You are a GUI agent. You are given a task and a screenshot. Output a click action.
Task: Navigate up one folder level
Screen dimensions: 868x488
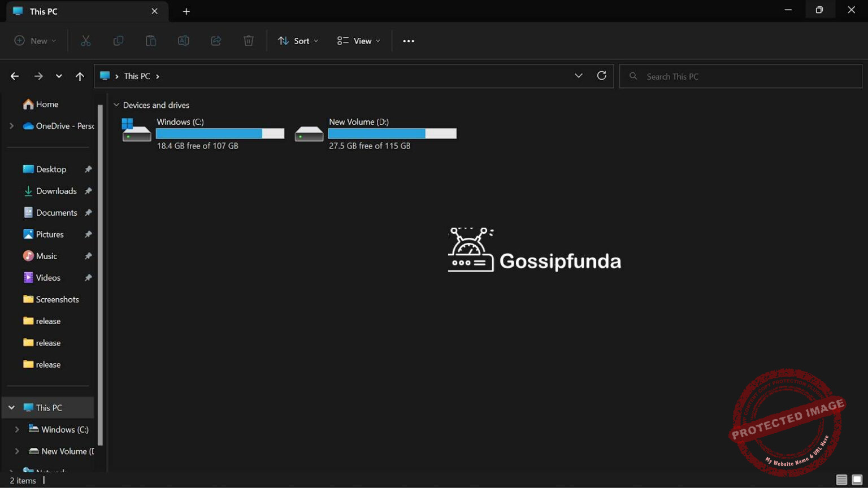tap(80, 76)
